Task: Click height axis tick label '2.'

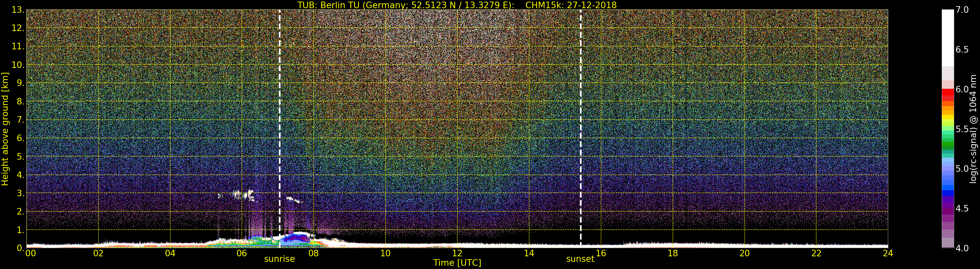Action: tap(21, 212)
